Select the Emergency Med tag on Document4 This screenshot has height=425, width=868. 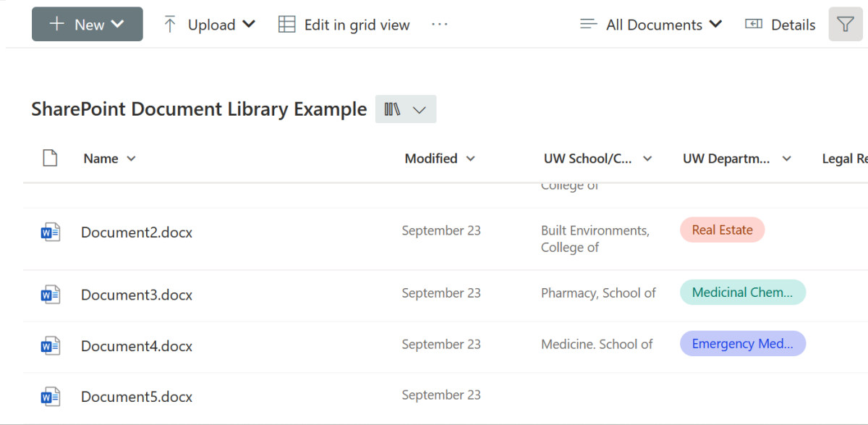pyautogui.click(x=742, y=343)
